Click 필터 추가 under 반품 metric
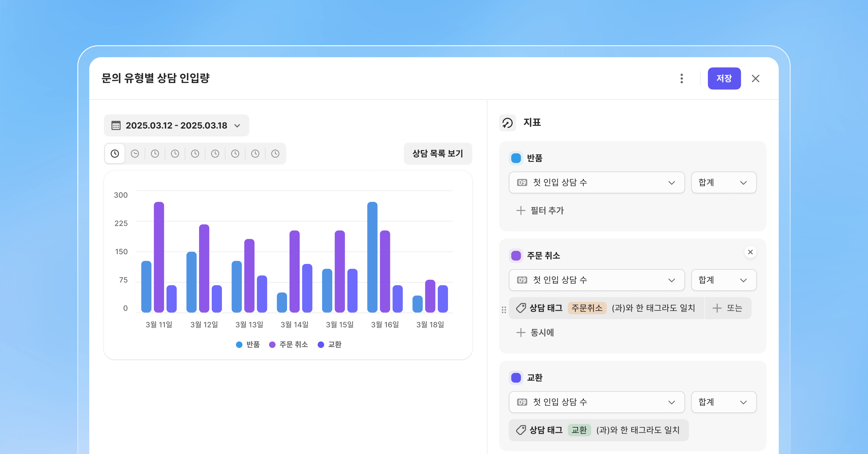Image resolution: width=868 pixels, height=454 pixels. click(540, 211)
